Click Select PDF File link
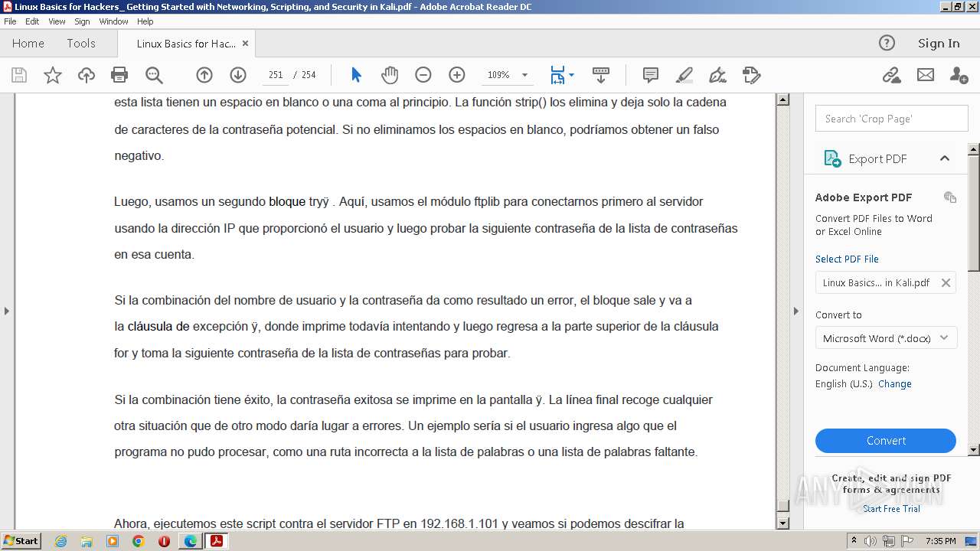 point(847,259)
